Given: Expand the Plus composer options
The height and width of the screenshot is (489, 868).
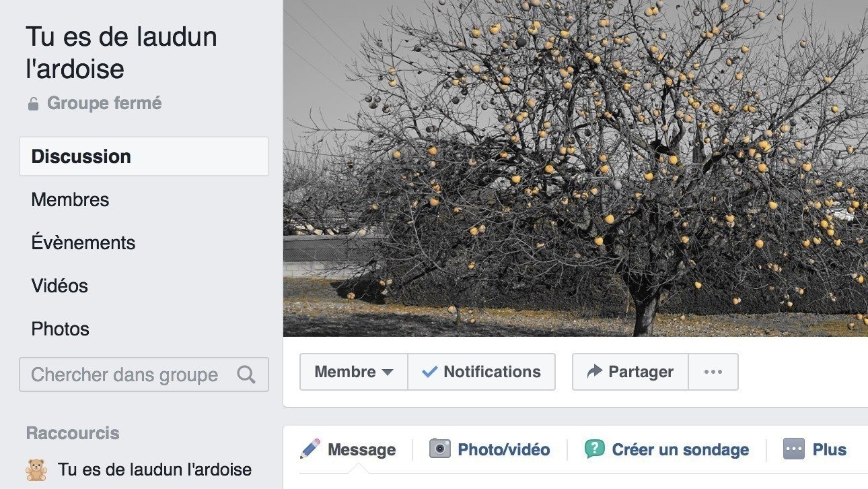Looking at the screenshot, I should pyautogui.click(x=815, y=449).
